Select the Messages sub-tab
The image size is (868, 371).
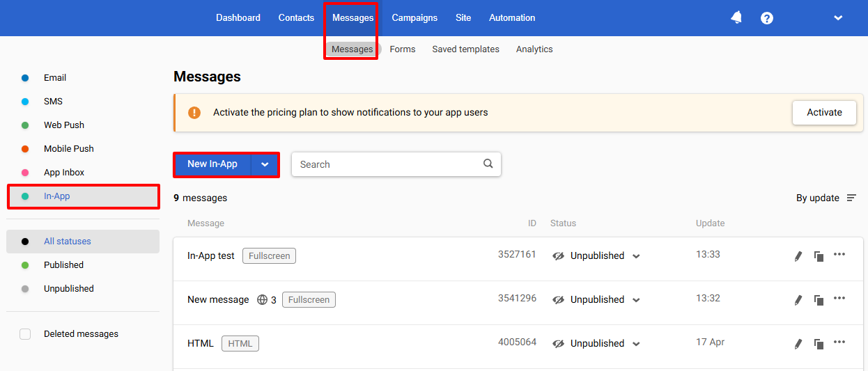click(x=352, y=49)
